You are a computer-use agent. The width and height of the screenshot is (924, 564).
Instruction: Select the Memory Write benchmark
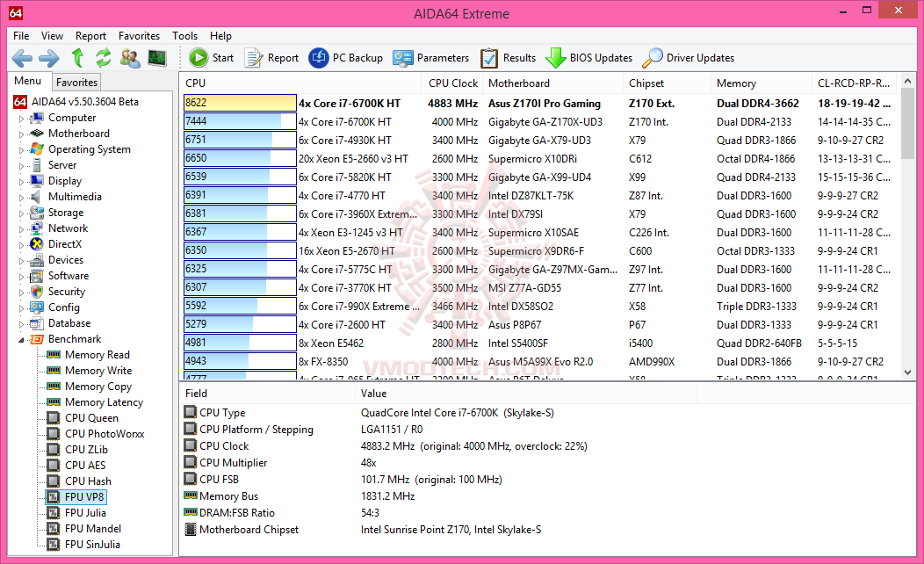98,371
